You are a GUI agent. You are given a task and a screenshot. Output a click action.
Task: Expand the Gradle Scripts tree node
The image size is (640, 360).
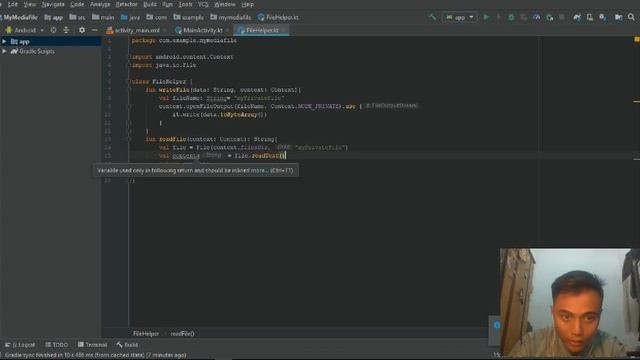(x=4, y=51)
